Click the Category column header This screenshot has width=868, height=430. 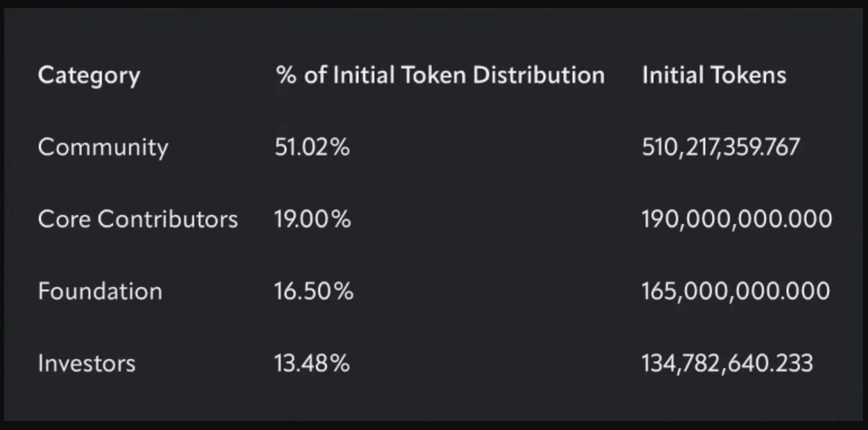(x=89, y=76)
